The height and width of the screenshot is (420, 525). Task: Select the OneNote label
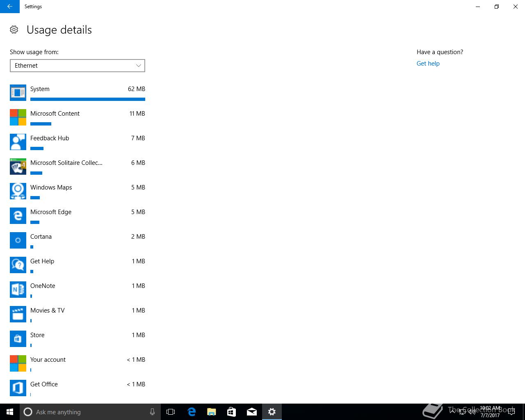click(43, 286)
